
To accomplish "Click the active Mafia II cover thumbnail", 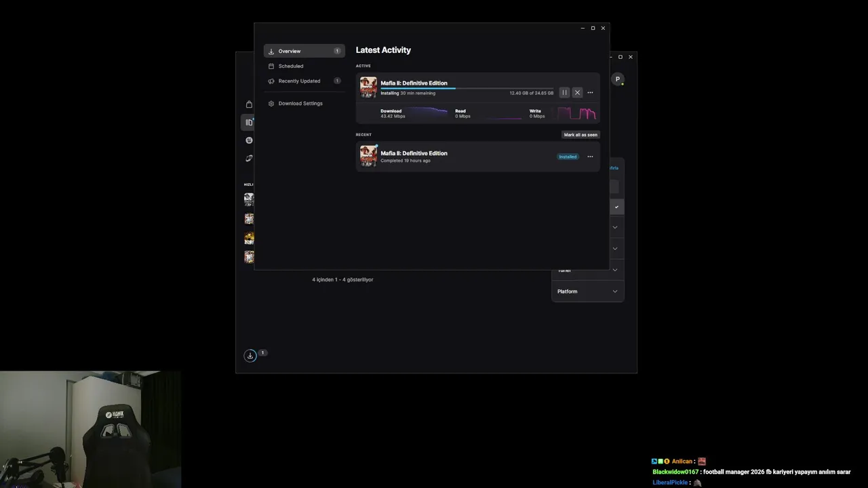I will [x=368, y=87].
